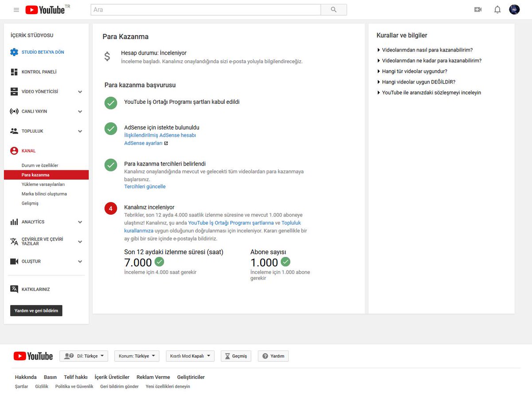Click green checkmark next to 1.000 subscribers
This screenshot has width=532, height=401.
click(x=286, y=262)
